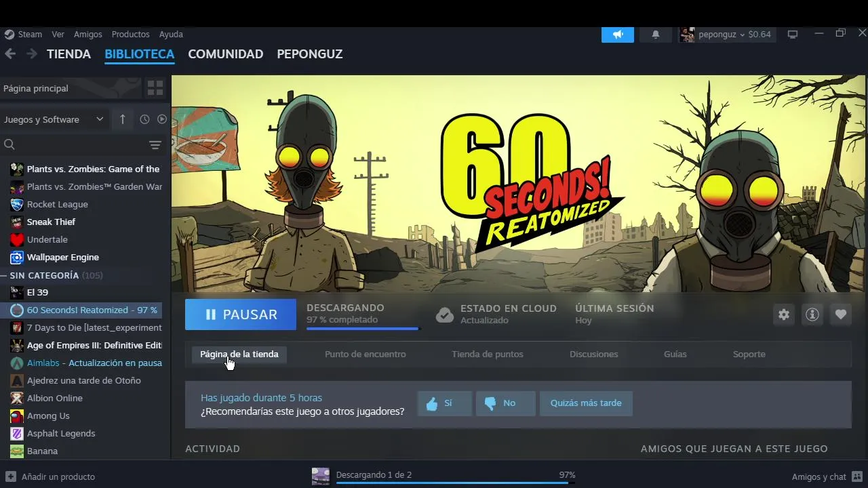Go back with the left arrow
868x488 pixels.
tap(10, 54)
